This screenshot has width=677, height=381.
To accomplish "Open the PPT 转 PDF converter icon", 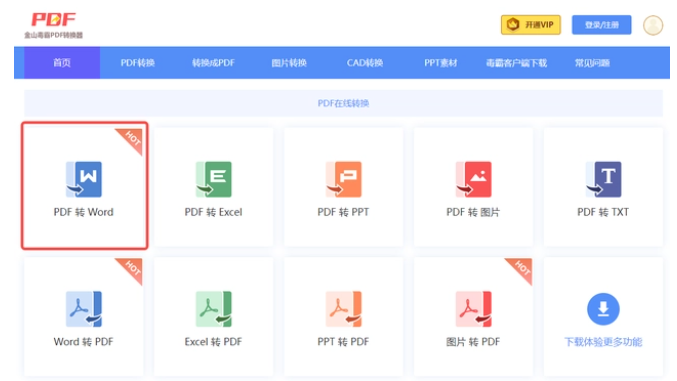I will (344, 309).
